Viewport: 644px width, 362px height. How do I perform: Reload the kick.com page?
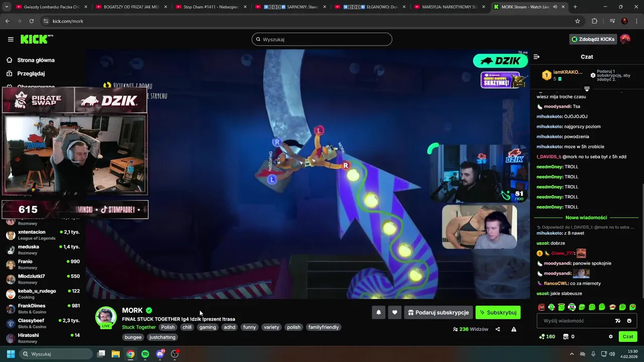pyautogui.click(x=31, y=21)
